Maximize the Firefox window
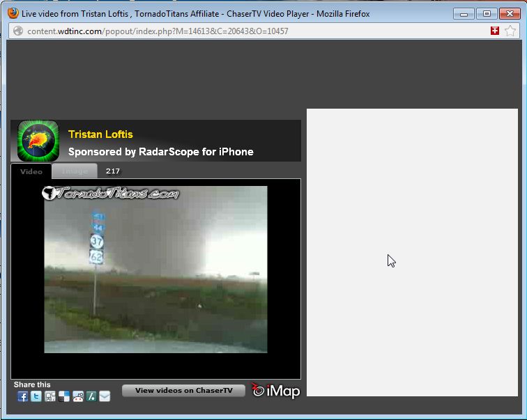 coord(487,14)
